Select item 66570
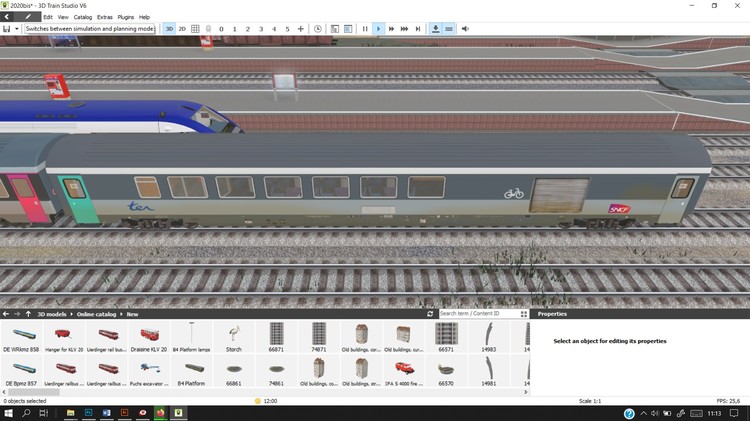750x421 pixels. (446, 371)
